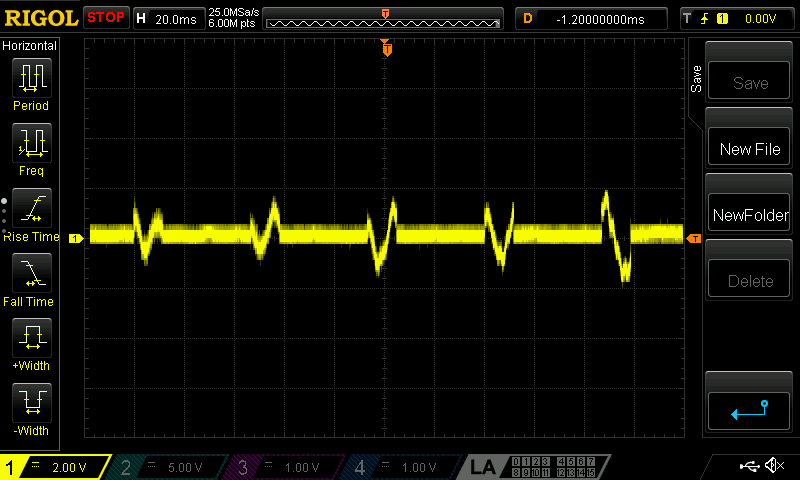Select the +Width measurement icon

pyautogui.click(x=32, y=338)
